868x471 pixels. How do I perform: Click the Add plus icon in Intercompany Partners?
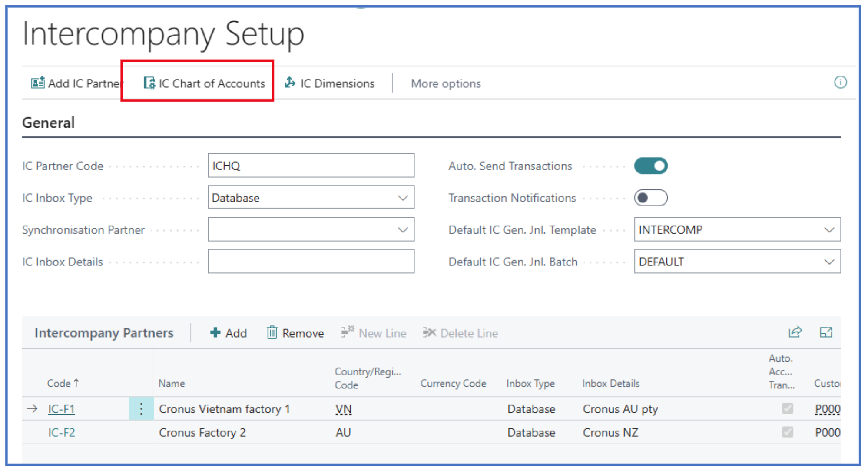coord(215,333)
